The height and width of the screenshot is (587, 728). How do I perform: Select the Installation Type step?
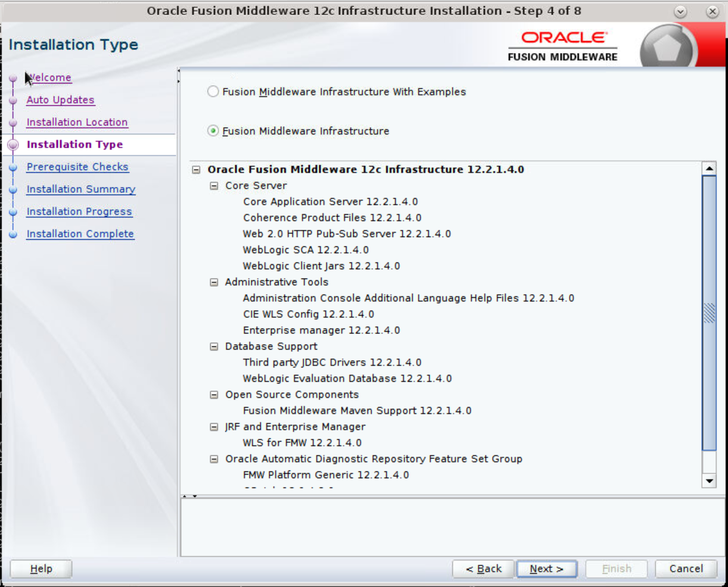[x=74, y=145]
